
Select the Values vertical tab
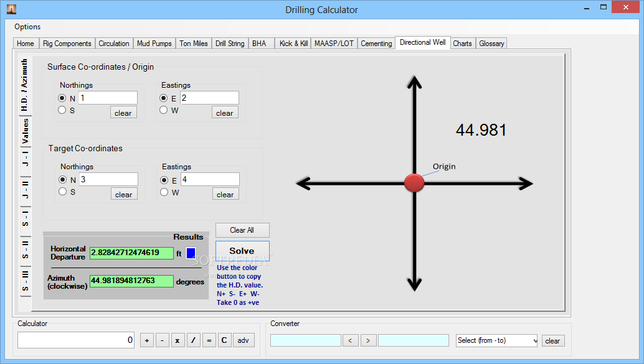click(x=25, y=131)
